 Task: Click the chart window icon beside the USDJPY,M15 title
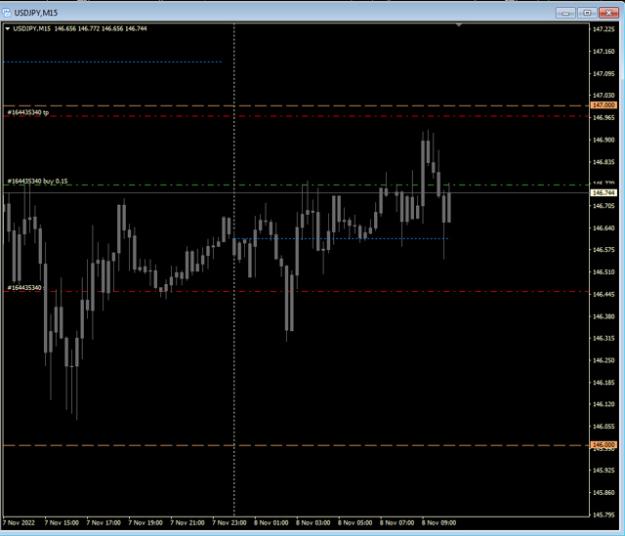tap(7, 13)
